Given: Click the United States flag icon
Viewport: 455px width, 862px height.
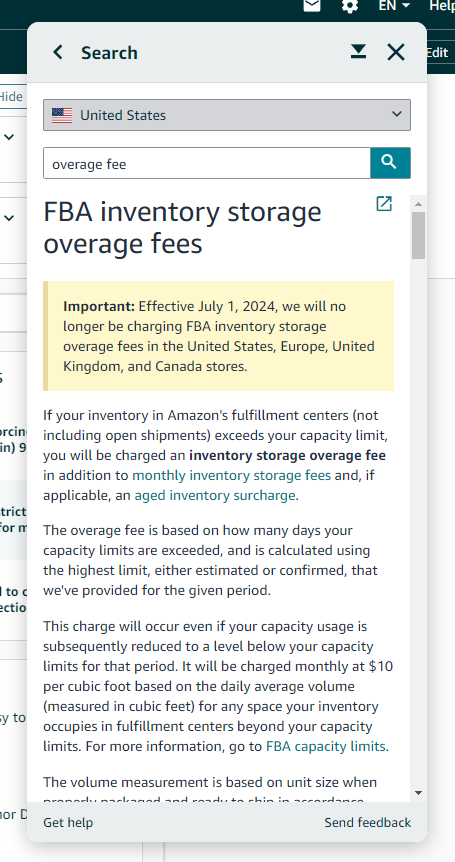Looking at the screenshot, I should [62, 115].
